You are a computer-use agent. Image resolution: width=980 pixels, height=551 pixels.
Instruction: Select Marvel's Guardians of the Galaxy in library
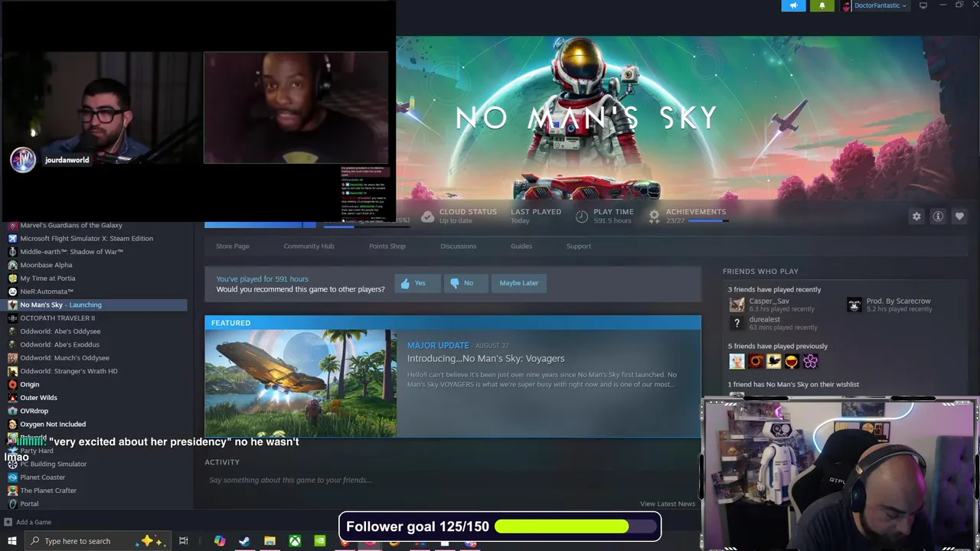pos(71,225)
